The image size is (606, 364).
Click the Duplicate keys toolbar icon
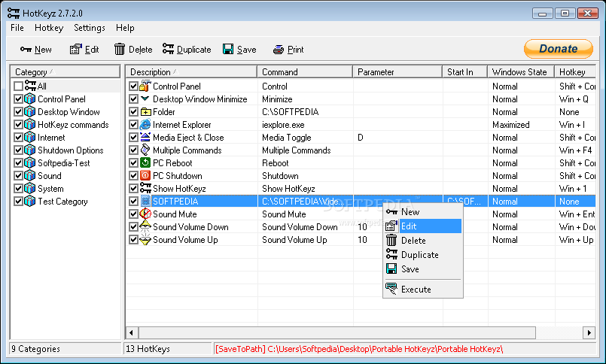point(168,49)
